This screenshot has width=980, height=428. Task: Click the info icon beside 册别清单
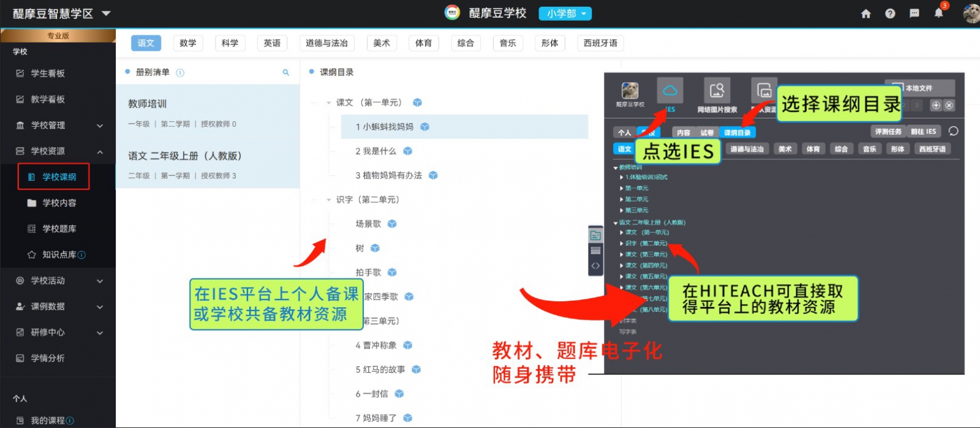coord(180,72)
